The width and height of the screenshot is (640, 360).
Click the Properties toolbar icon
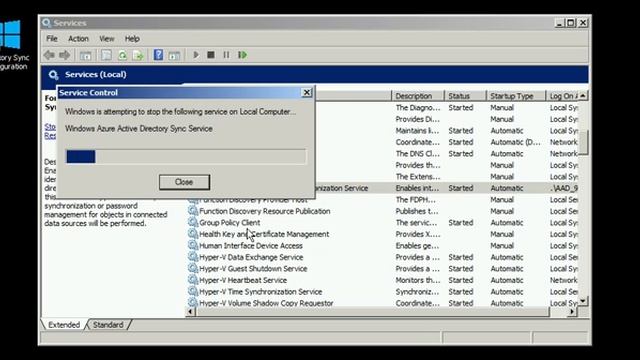(x=106, y=55)
